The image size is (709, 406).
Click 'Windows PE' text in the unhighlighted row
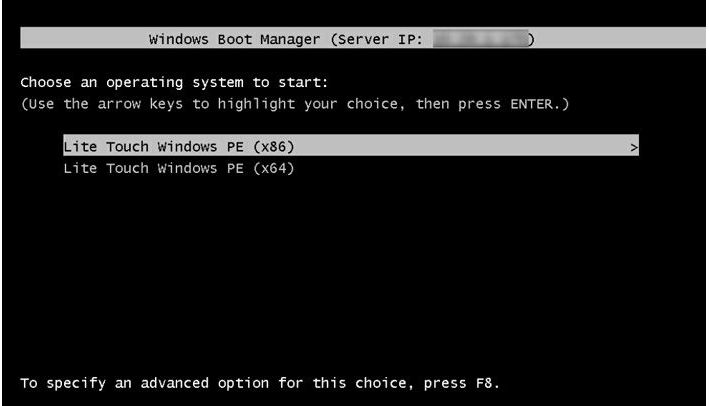(201, 168)
